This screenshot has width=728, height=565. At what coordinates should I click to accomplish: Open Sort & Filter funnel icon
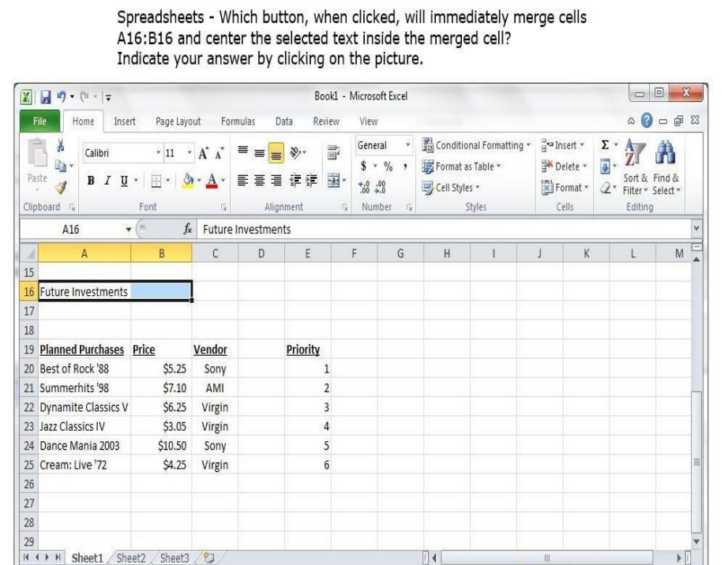[x=635, y=152]
